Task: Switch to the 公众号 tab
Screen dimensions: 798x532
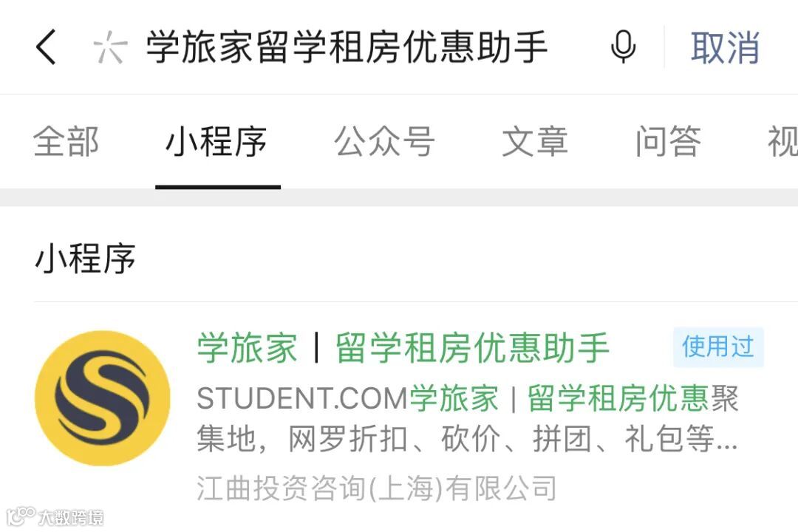Action: click(384, 142)
